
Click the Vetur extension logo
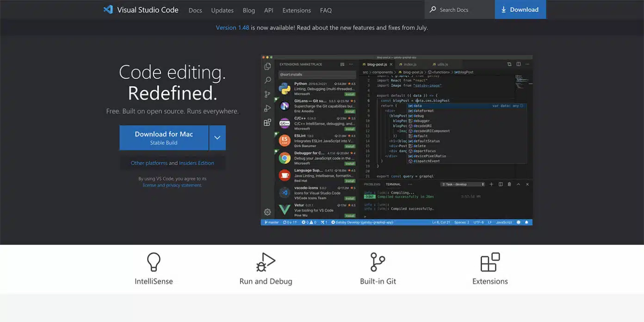(285, 210)
